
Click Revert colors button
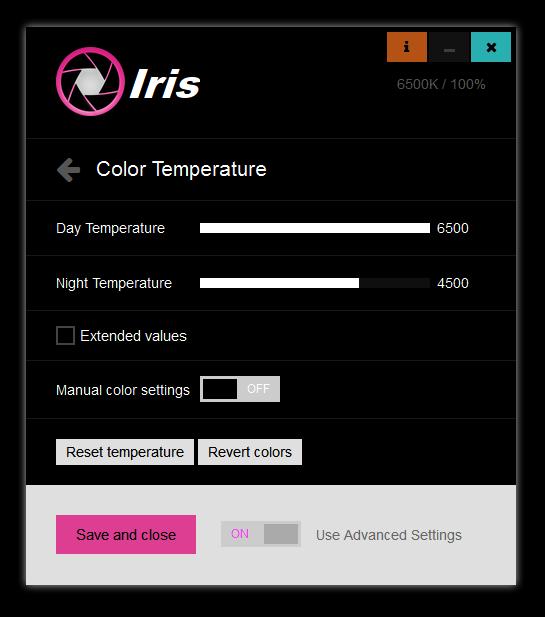pos(250,452)
